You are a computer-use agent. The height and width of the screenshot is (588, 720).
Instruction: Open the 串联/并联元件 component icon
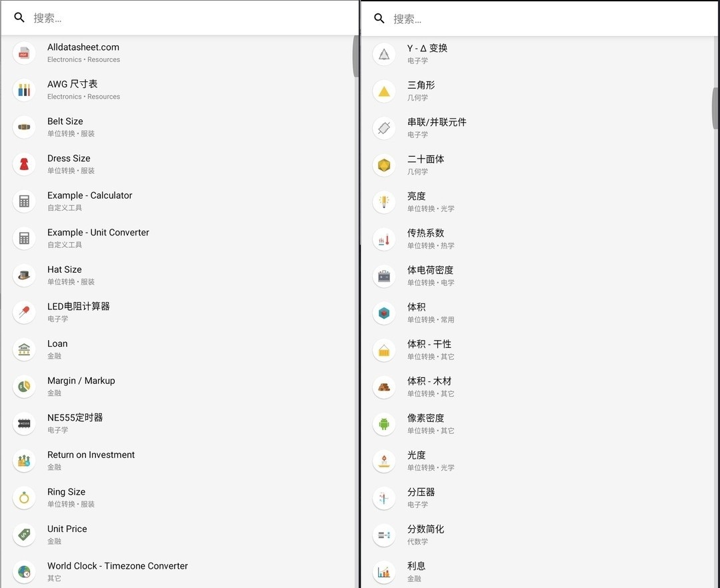click(384, 128)
